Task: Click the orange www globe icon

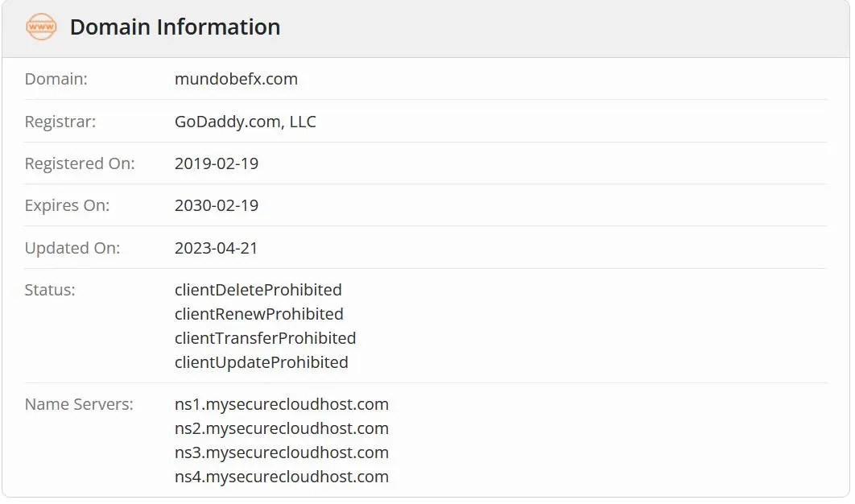Action: 41,27
